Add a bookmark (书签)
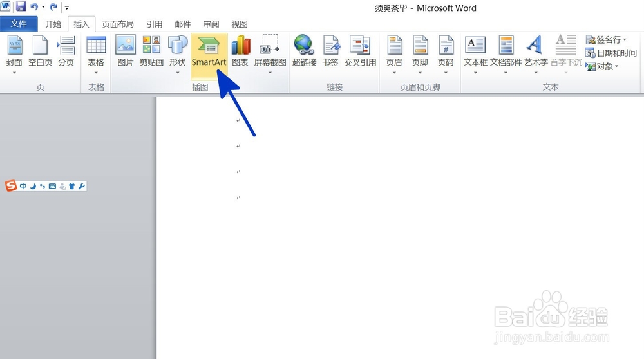This screenshot has height=359, width=644. 330,51
